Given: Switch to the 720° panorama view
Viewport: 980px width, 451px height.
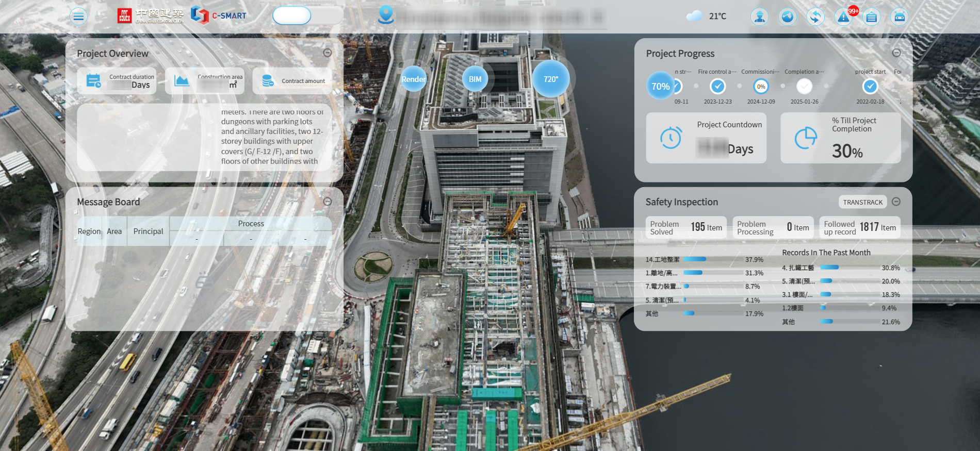Looking at the screenshot, I should [550, 79].
